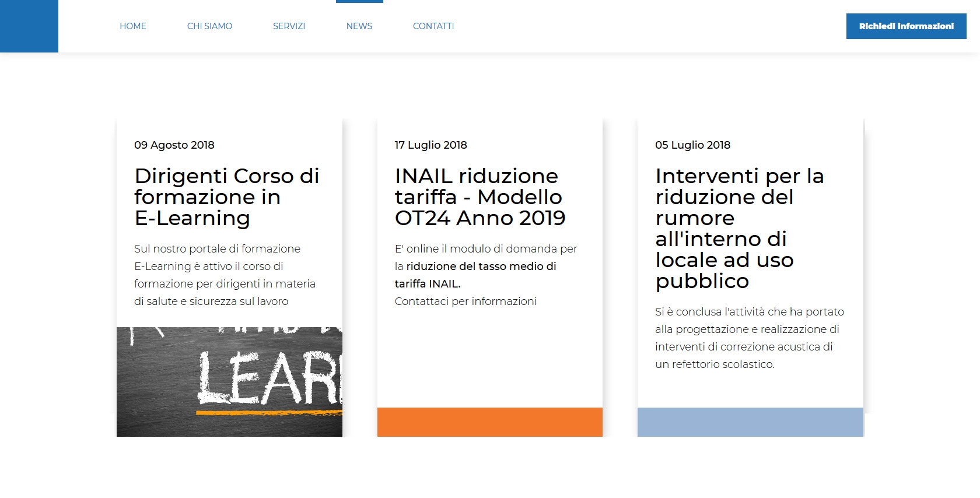980x498 pixels.
Task: Select the NEWS navigation item
Action: [x=359, y=26]
